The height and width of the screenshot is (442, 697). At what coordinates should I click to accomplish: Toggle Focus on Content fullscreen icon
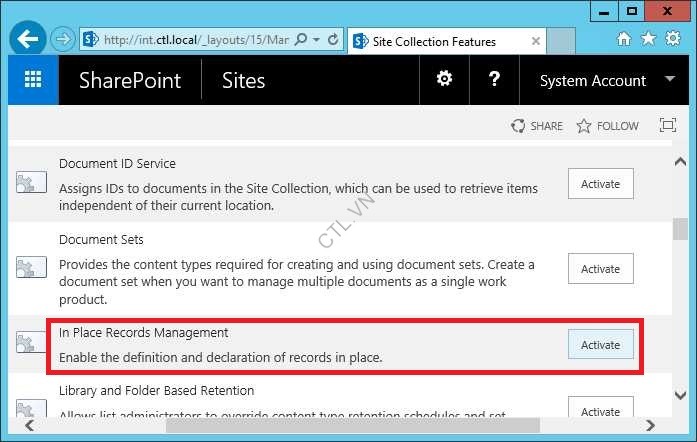(x=668, y=126)
